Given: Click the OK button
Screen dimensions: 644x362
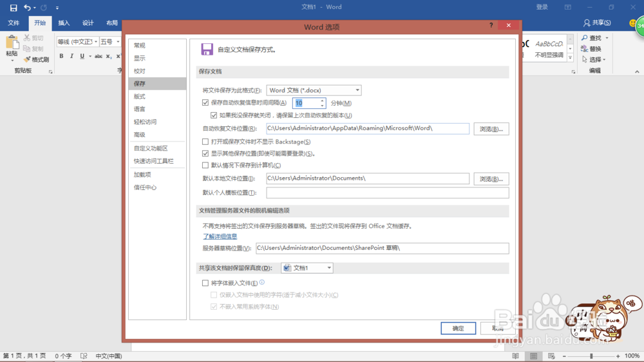Looking at the screenshot, I should click(x=459, y=329).
